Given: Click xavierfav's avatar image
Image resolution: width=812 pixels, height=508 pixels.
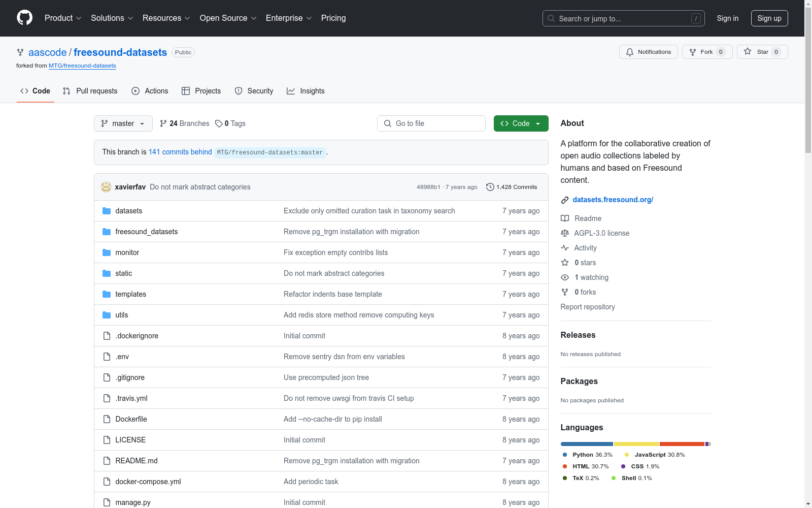Looking at the screenshot, I should coord(106,187).
